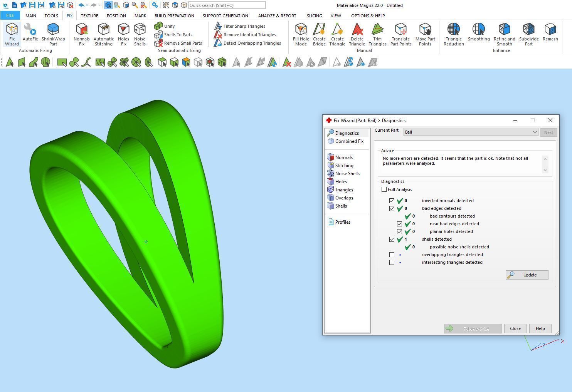
Task: Click the Close button in Fix Wizard
Action: tap(515, 328)
